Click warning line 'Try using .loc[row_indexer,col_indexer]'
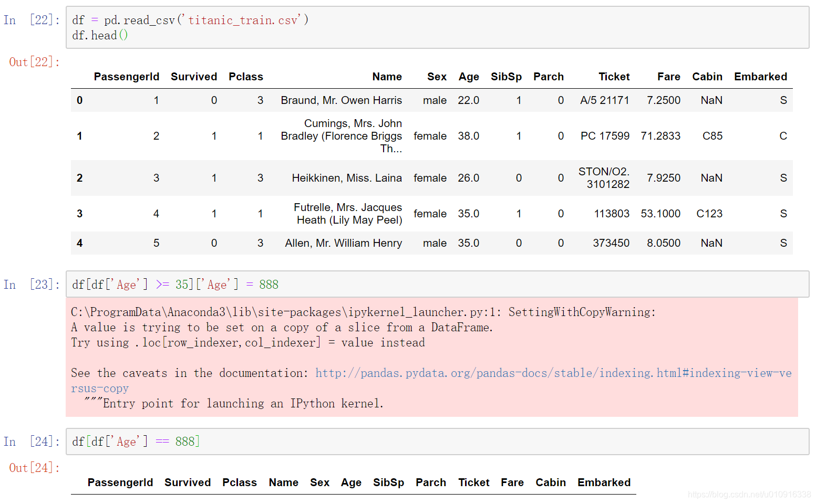 click(x=196, y=343)
